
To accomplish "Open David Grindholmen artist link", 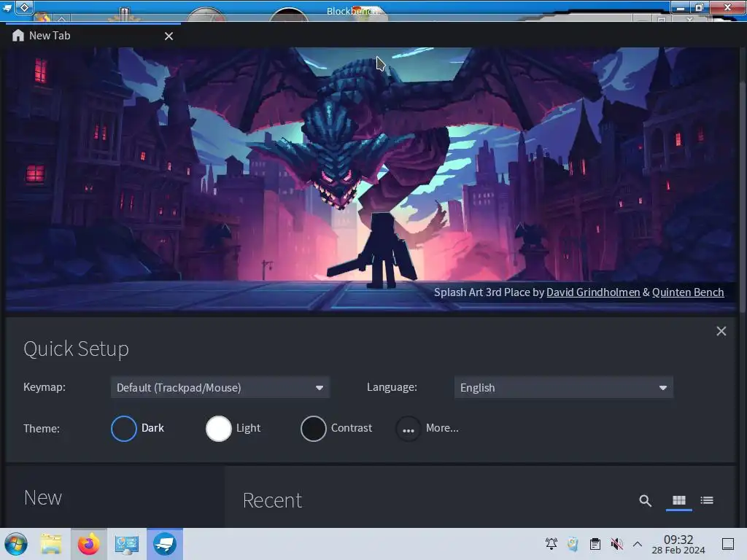I will click(x=593, y=292).
